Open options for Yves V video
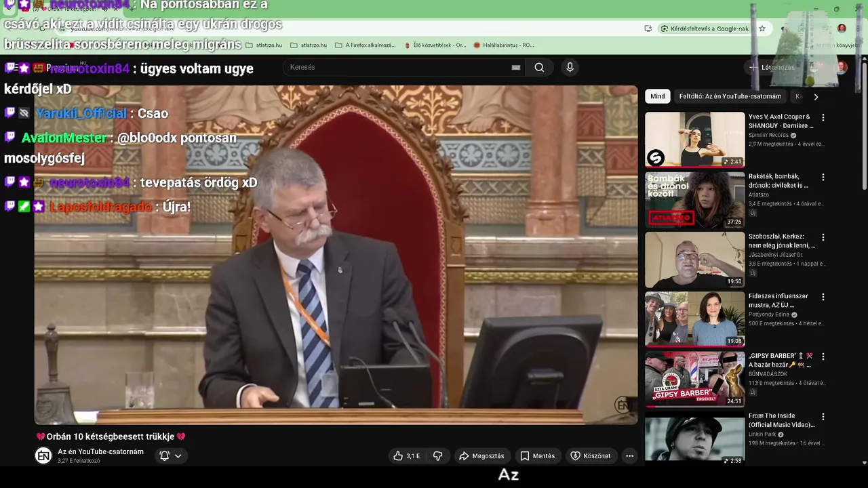 [823, 117]
